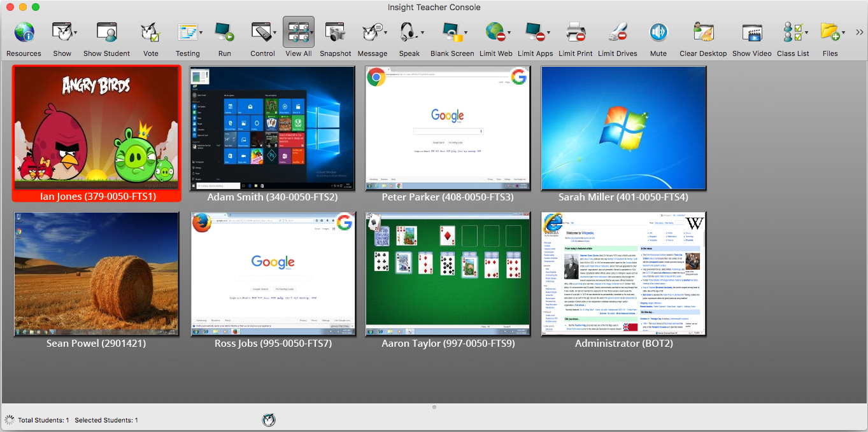
Task: Select the Control remote icon
Action: click(260, 32)
